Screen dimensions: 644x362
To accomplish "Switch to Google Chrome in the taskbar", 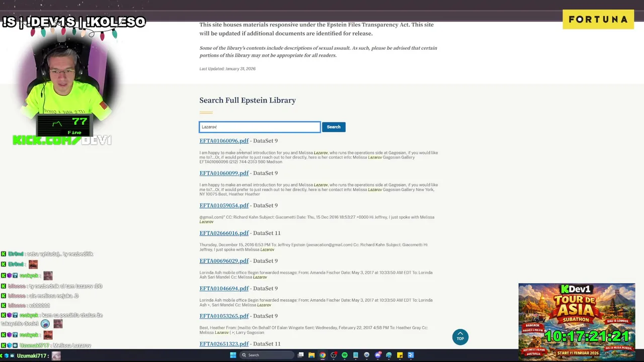I will tap(323, 355).
